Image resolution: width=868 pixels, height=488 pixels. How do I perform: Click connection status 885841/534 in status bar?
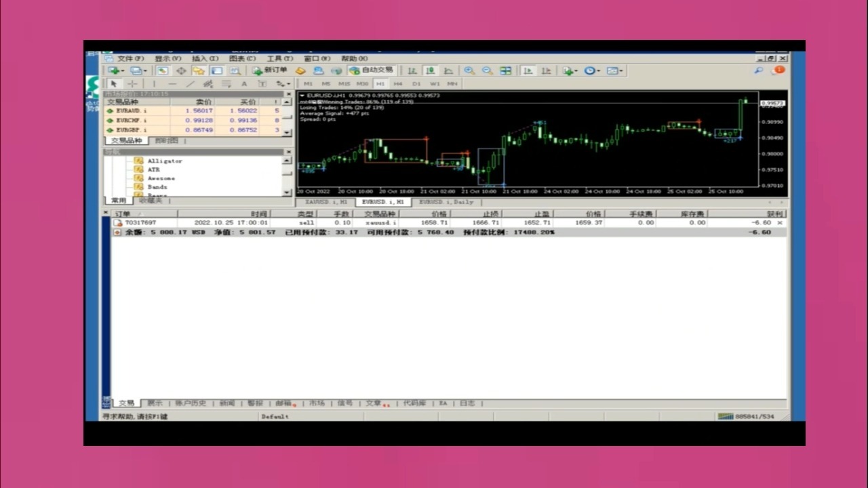coord(747,416)
